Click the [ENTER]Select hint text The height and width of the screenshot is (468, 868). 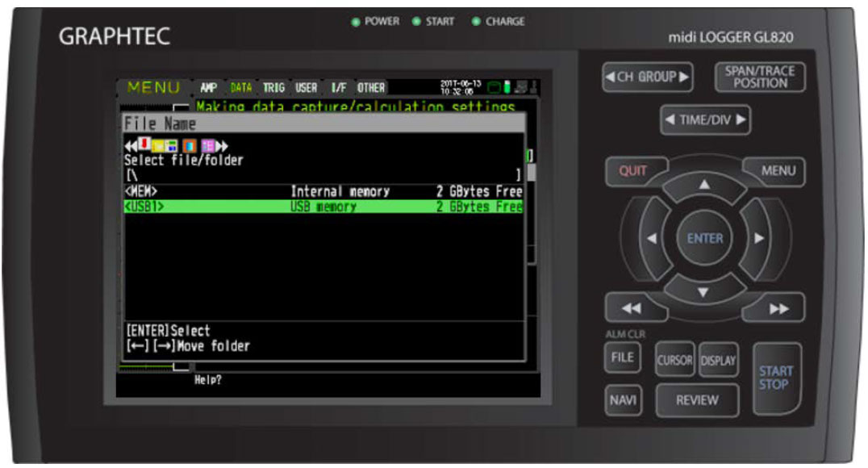[169, 331]
